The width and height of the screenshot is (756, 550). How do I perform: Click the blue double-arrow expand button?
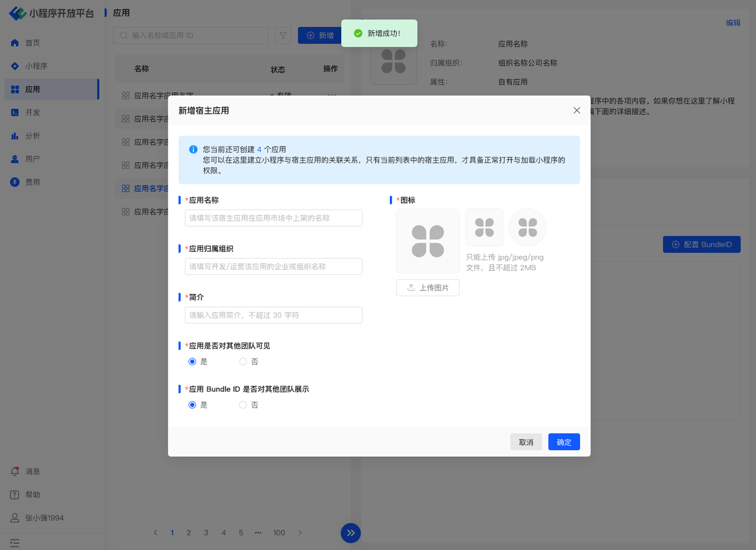point(351,533)
